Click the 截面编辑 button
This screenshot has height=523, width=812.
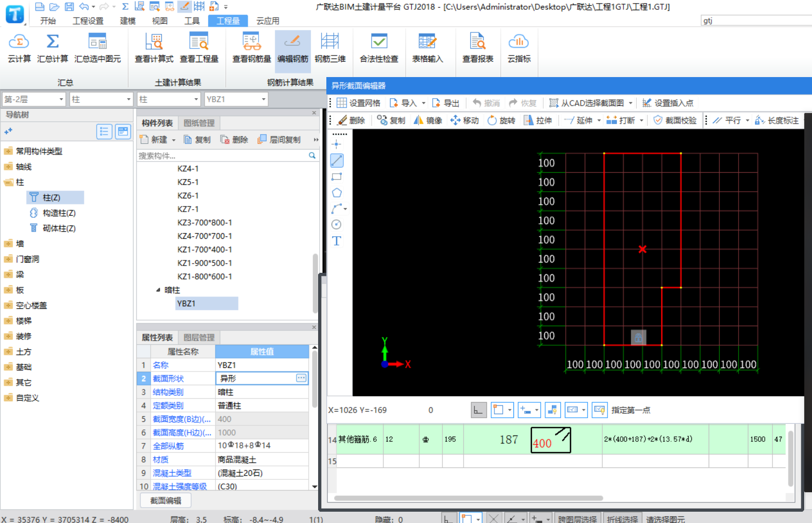[x=165, y=500]
